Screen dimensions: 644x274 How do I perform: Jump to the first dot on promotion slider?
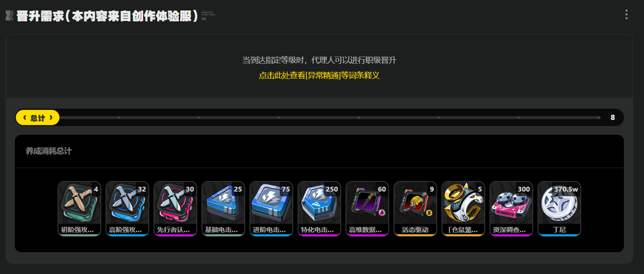tap(119, 118)
